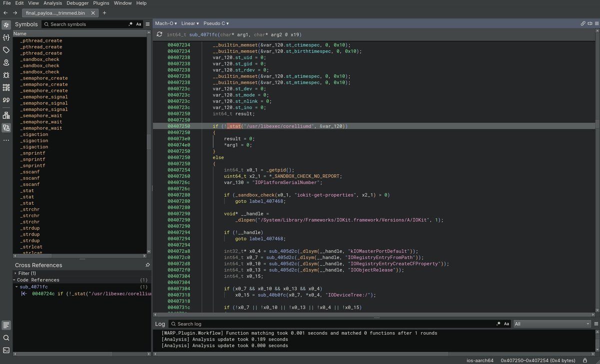Toggle regex search in Symbols search
600x364 pixels.
tap(130, 24)
